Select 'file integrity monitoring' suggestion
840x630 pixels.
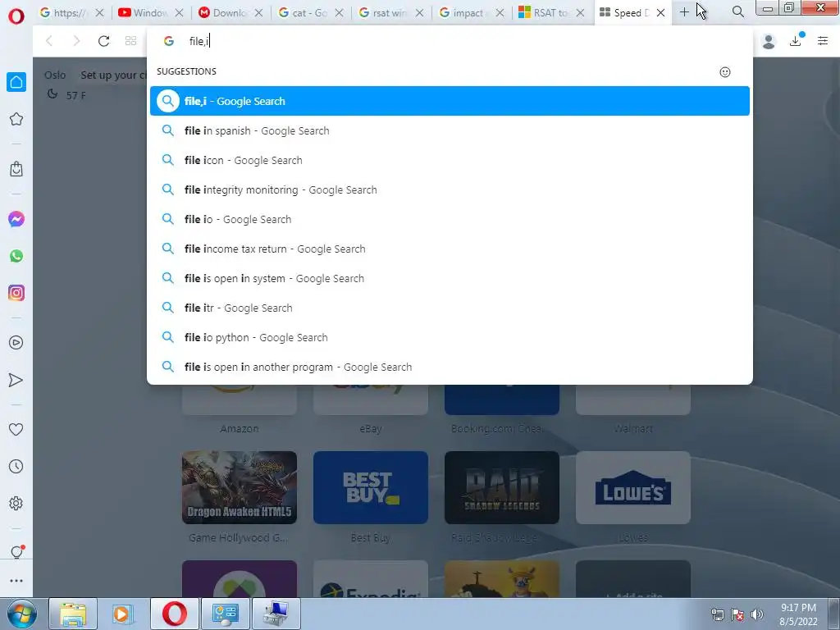click(450, 189)
